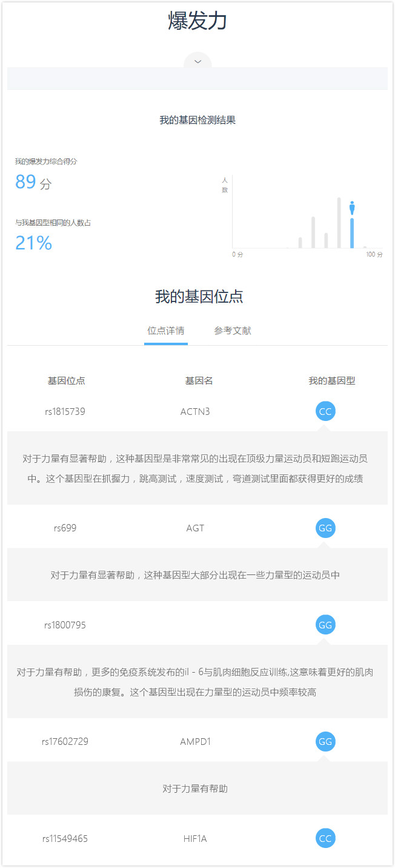Click the CC genotype badge for ACTN3
The image size is (395, 868).
(x=325, y=411)
